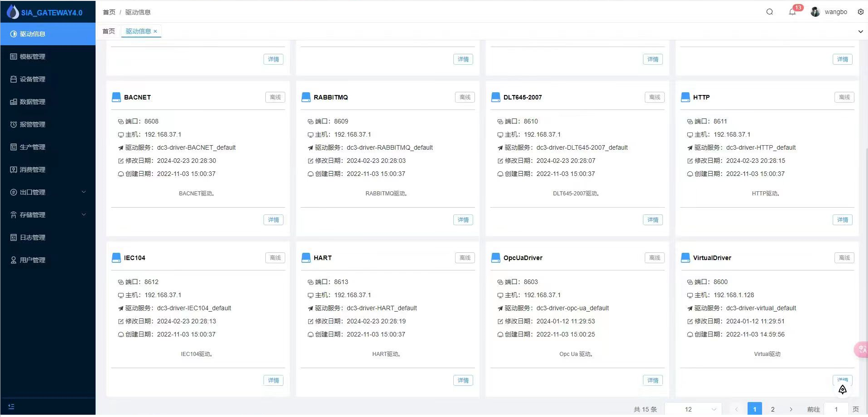Click the BACNET driver card icon
Screen dimensions: 868x417
[116, 97]
